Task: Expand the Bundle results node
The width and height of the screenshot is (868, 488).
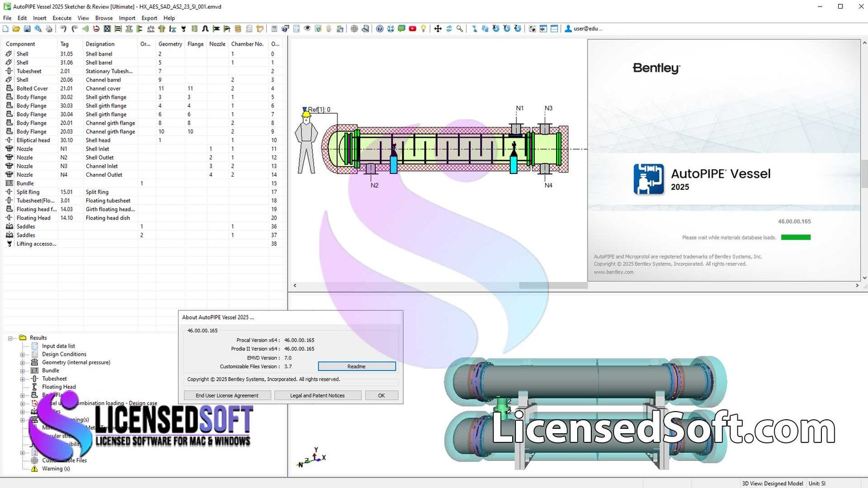Action: pyautogui.click(x=23, y=371)
